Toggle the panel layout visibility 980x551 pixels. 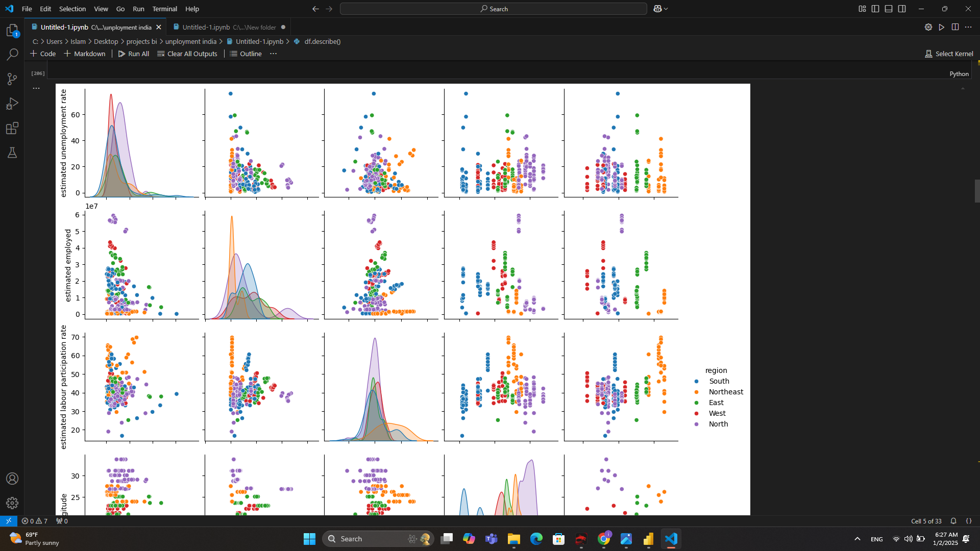pyautogui.click(x=889, y=9)
